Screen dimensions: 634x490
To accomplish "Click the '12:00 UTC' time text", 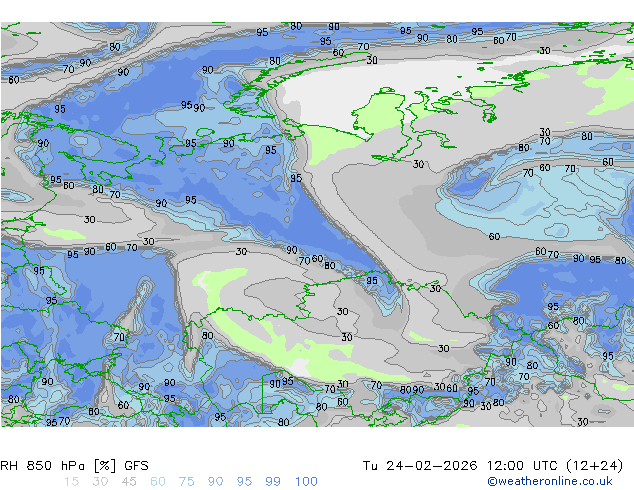I will [x=524, y=466].
